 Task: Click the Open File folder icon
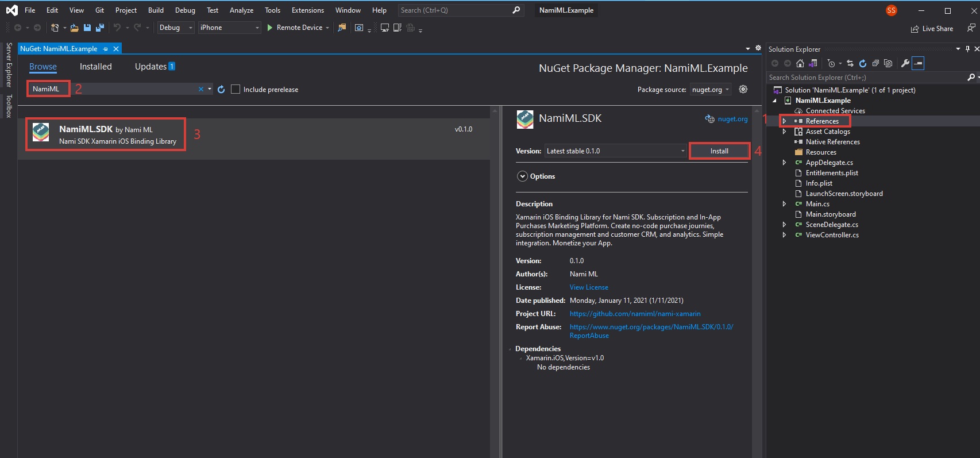pyautogui.click(x=75, y=28)
